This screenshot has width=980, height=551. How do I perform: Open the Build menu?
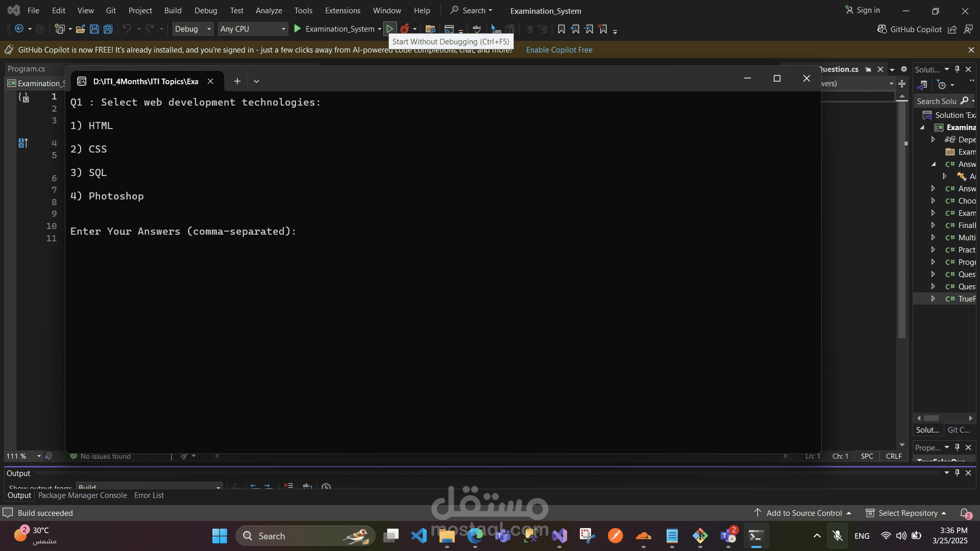pyautogui.click(x=173, y=10)
